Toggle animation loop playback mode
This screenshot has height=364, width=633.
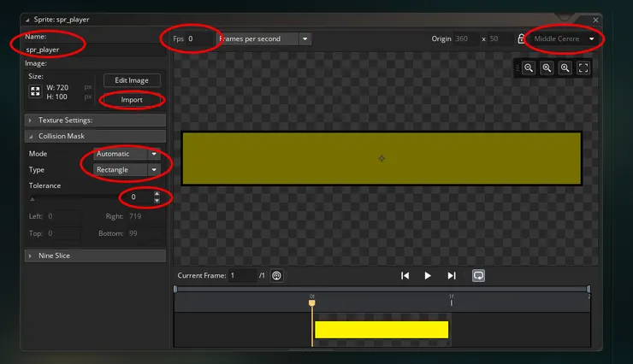coord(478,276)
